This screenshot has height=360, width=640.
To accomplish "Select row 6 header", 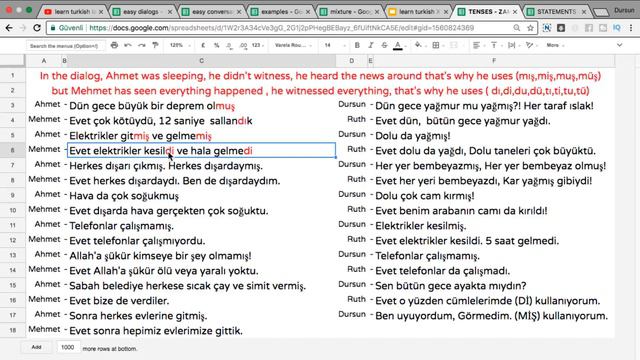I will 13,151.
